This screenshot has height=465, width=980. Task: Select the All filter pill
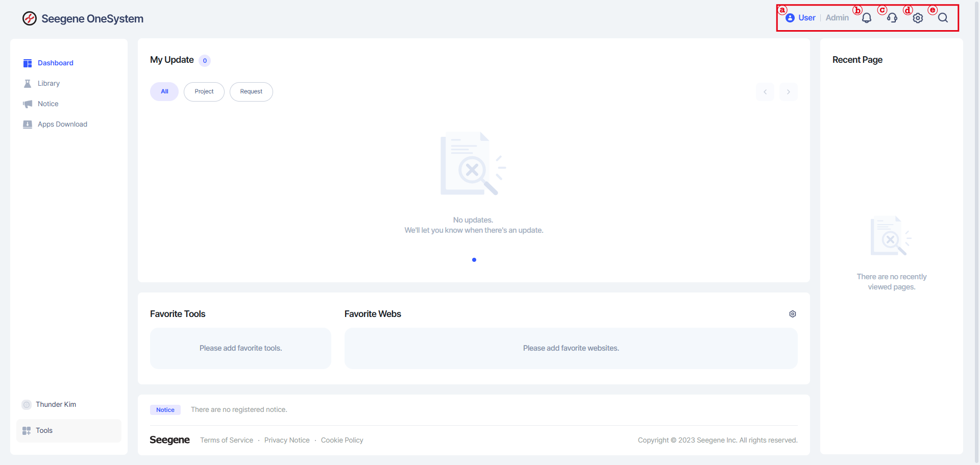pos(164,92)
